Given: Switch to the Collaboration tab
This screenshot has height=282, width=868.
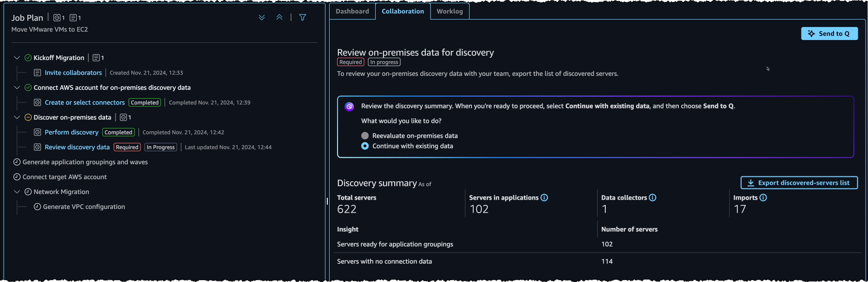Looking at the screenshot, I should click(403, 11).
